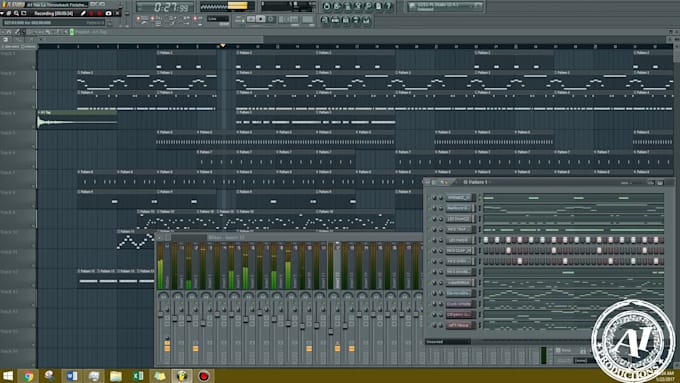
Task: Click the first icon in channel rack header
Action: (x=428, y=182)
